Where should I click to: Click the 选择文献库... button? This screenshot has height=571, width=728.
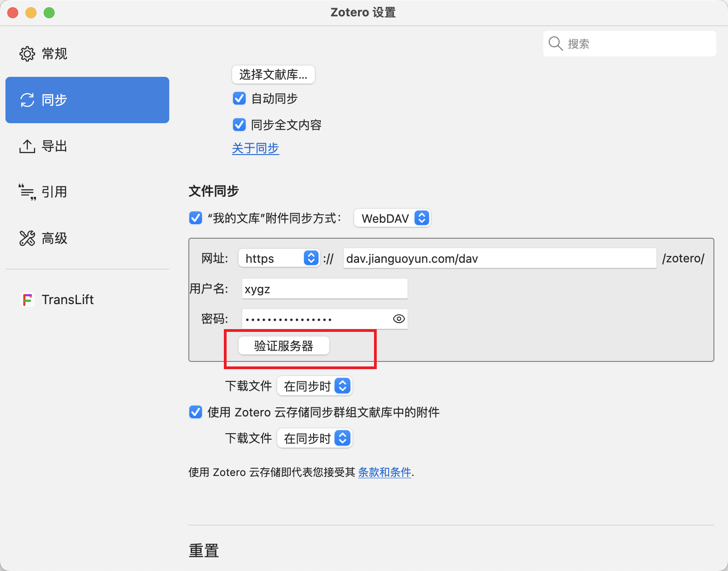(x=273, y=75)
